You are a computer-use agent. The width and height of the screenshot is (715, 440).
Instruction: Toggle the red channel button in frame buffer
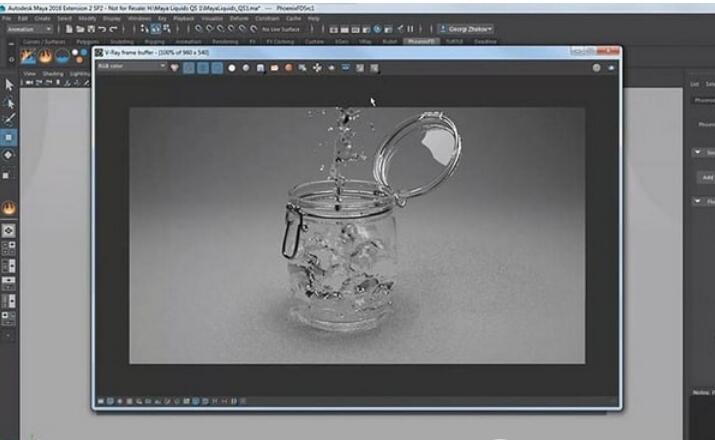[187, 68]
